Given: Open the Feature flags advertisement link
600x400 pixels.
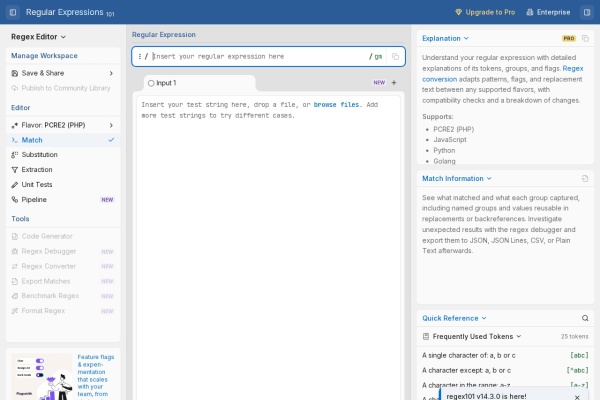Looking at the screenshot, I should 96,376.
